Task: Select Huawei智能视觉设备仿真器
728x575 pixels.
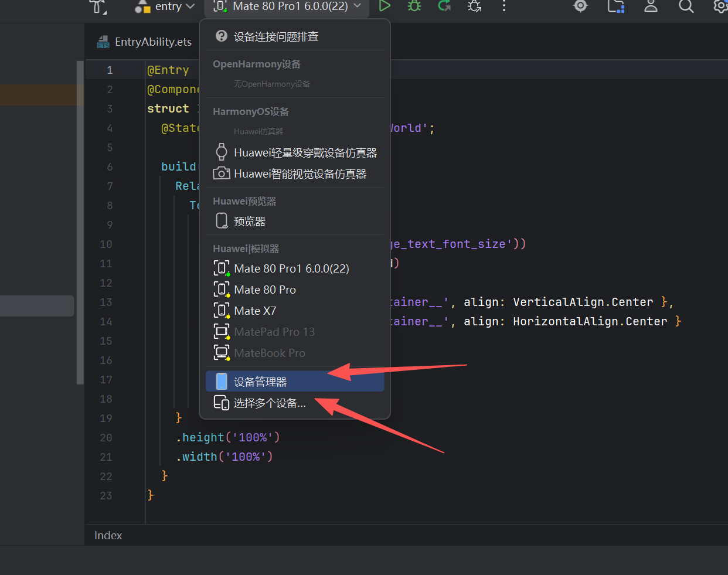Action: pyautogui.click(x=295, y=173)
